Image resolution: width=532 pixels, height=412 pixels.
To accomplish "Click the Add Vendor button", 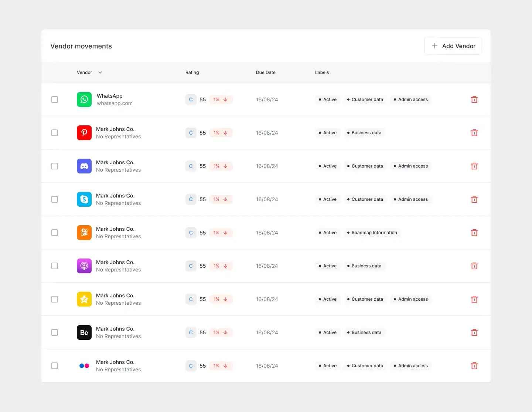I will pos(453,46).
